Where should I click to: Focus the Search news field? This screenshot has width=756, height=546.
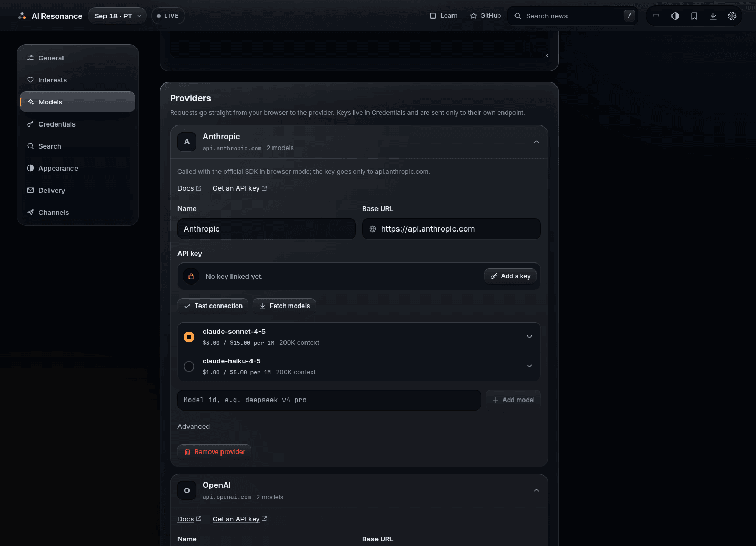pyautogui.click(x=572, y=16)
